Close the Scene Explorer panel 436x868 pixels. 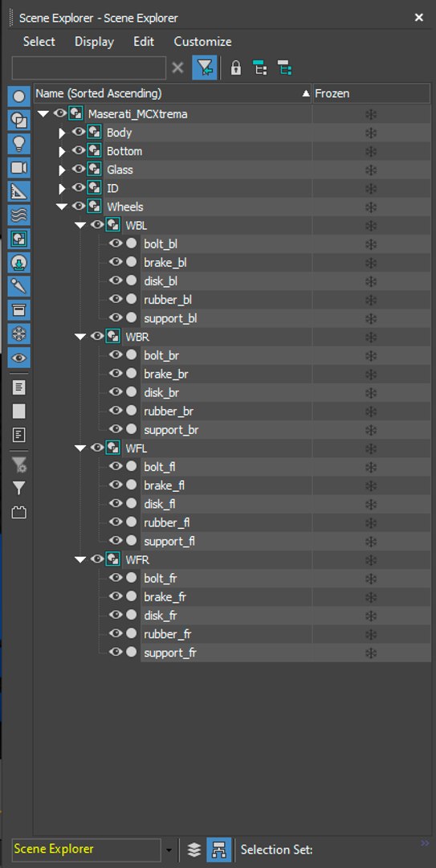point(419,18)
